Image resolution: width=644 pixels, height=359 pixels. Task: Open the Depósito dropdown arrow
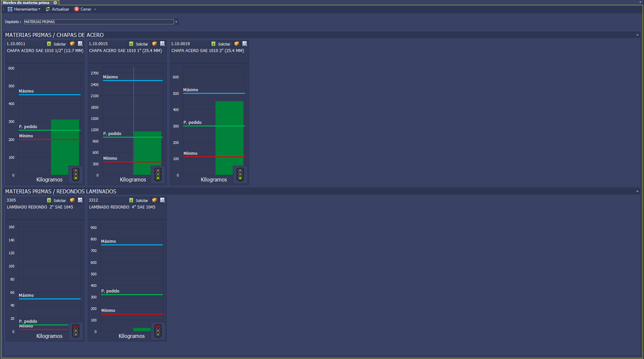pos(176,22)
